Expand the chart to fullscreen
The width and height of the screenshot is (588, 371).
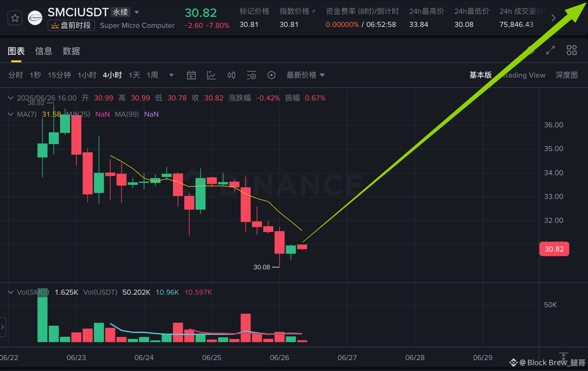click(x=550, y=50)
